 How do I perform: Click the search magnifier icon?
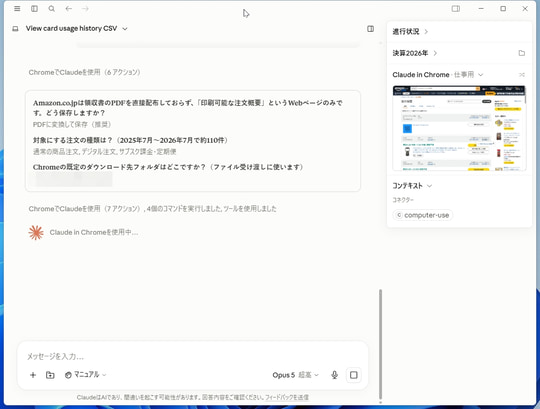(x=51, y=9)
